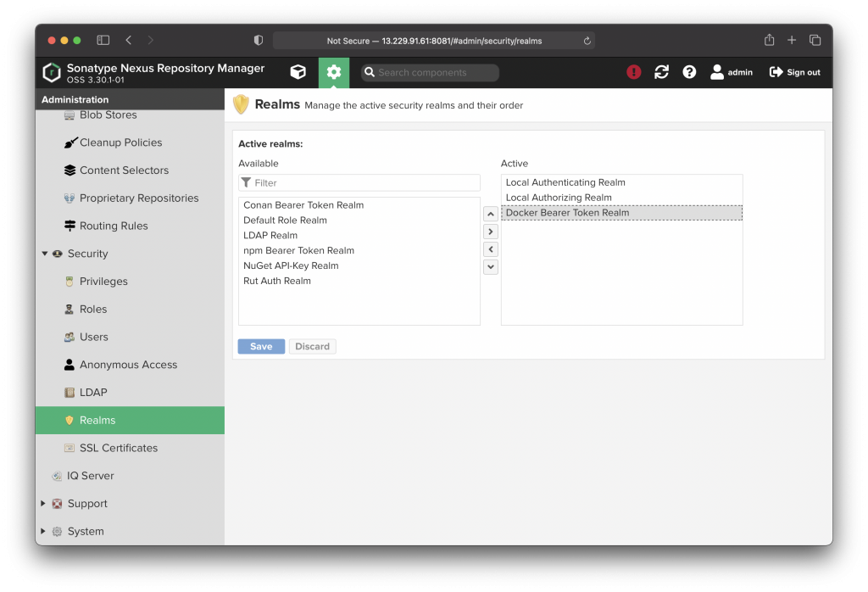Open help using the question mark icon
This screenshot has width=868, height=592.
click(689, 72)
